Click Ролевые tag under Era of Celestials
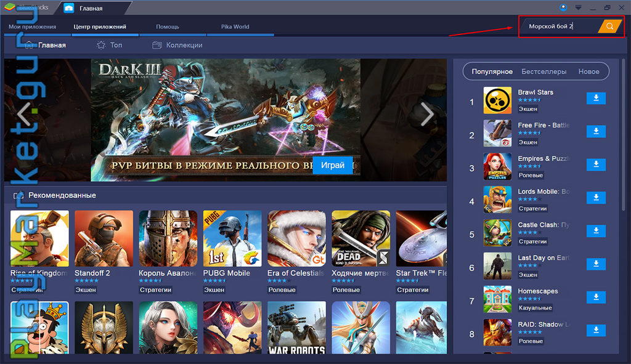The width and height of the screenshot is (631, 364). pyautogui.click(x=282, y=289)
